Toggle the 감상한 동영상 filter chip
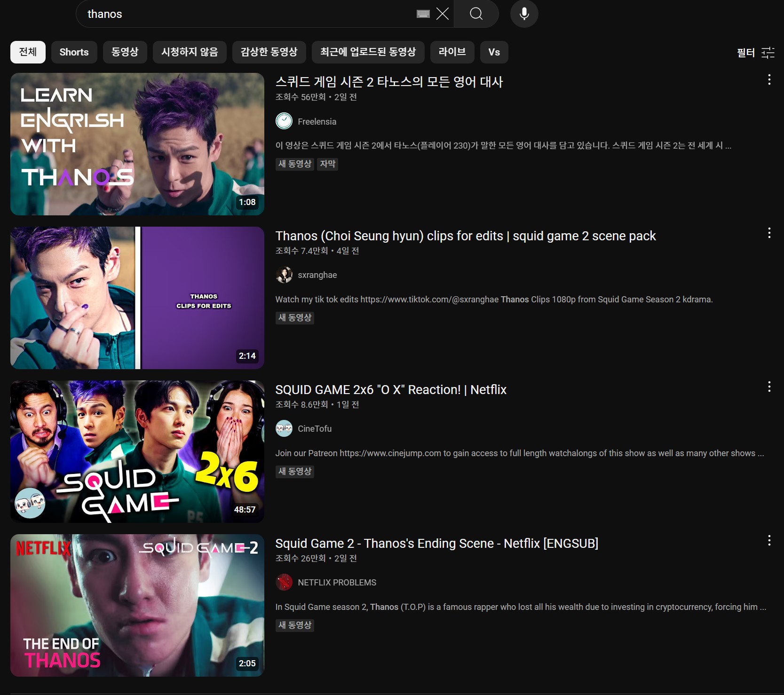Screen dimensions: 784x695 coord(269,52)
